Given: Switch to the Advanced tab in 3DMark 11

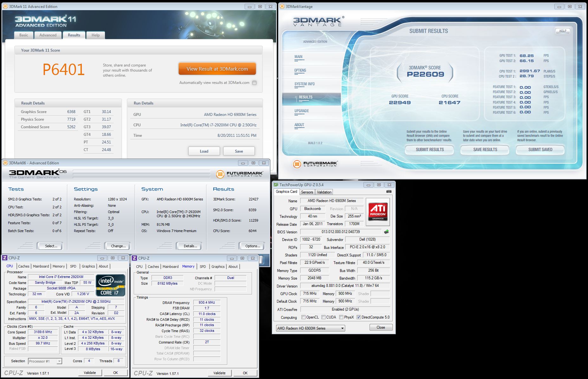Looking at the screenshot, I should [48, 35].
